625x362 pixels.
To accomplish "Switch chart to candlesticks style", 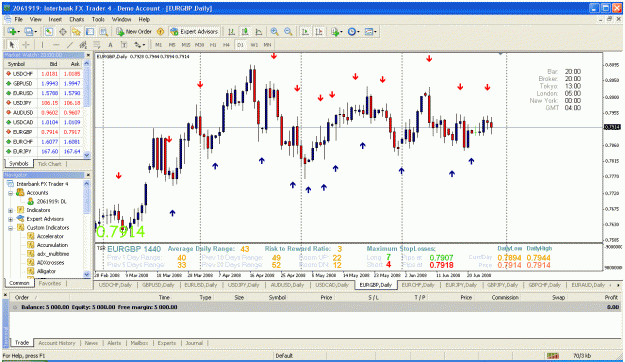I will click(x=245, y=31).
